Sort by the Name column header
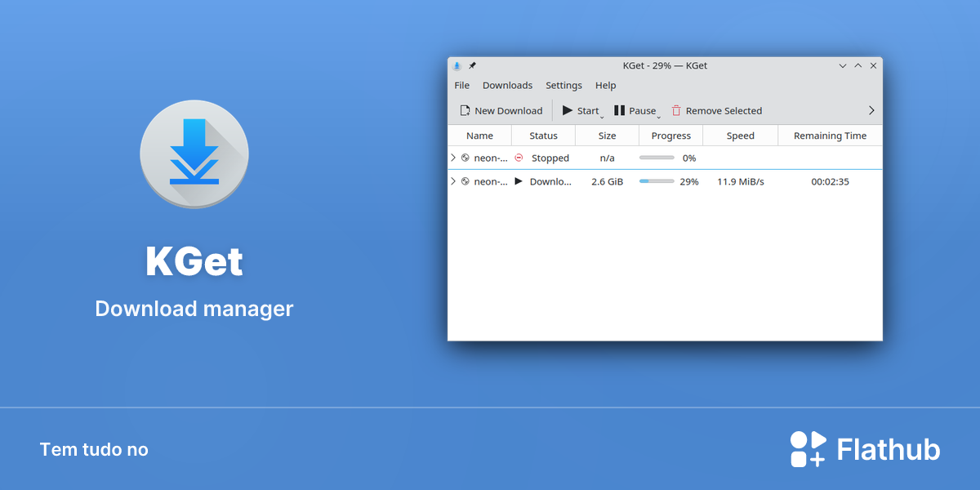980x490 pixels. 480,136
